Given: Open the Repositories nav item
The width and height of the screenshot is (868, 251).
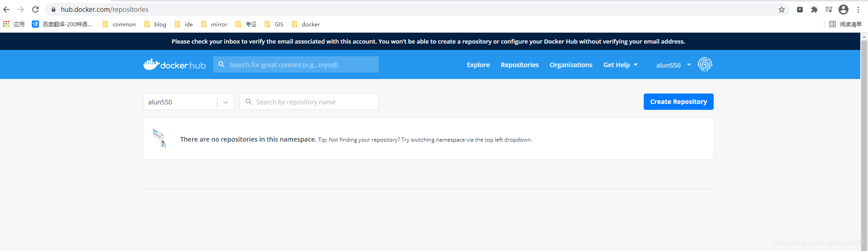Looking at the screenshot, I should tap(520, 65).
